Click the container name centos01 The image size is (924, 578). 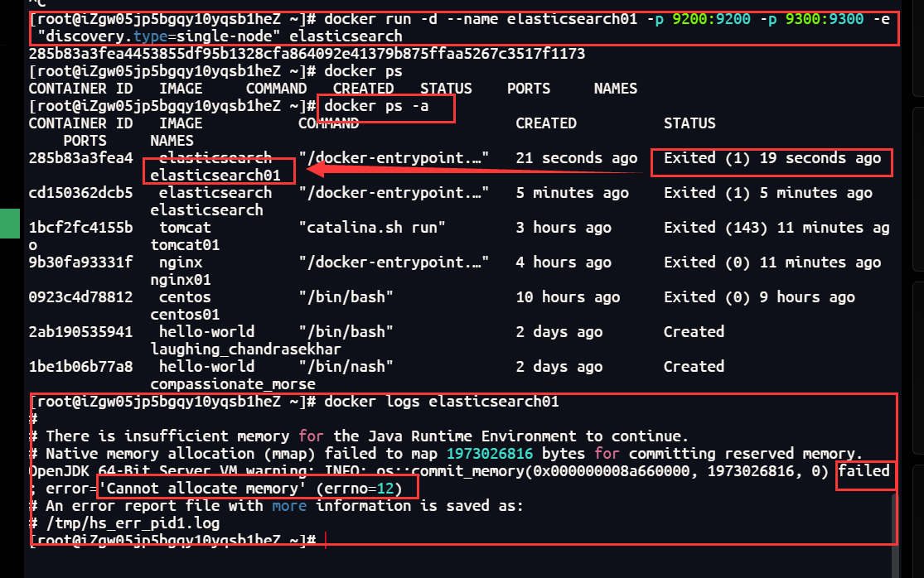185,315
